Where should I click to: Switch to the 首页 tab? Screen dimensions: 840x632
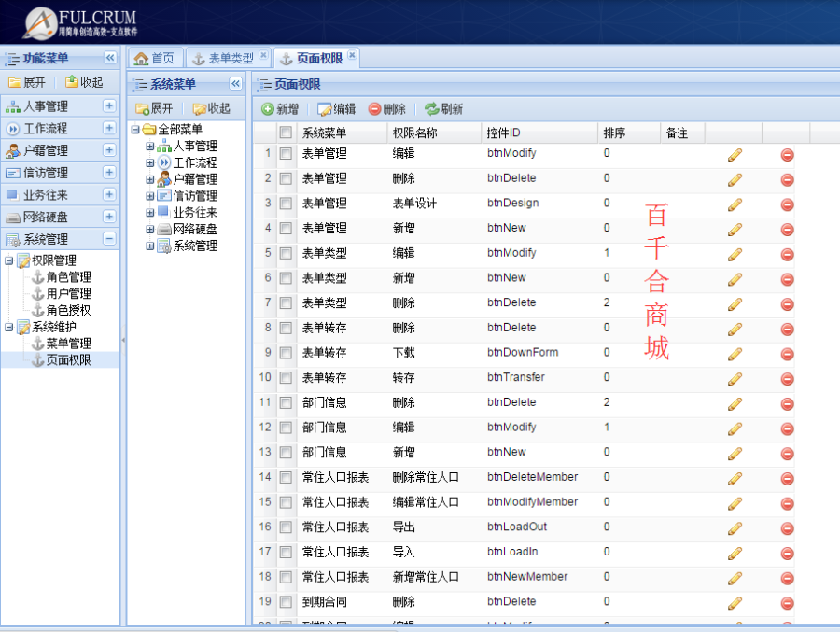tap(155, 58)
